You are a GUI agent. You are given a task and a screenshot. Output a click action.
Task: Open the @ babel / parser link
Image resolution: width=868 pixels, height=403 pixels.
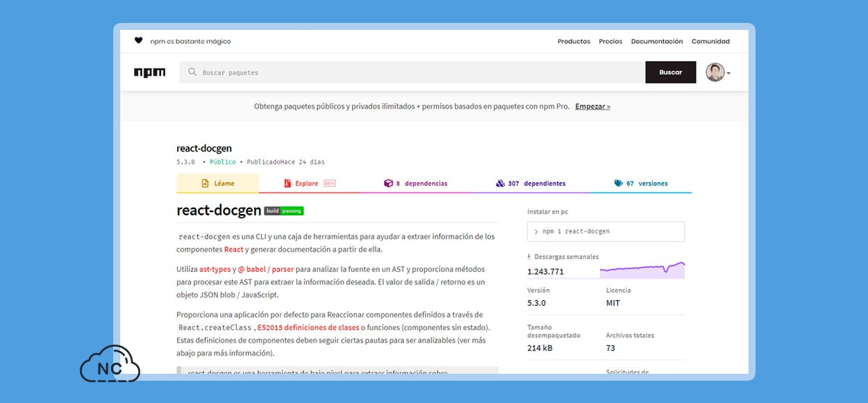[267, 269]
